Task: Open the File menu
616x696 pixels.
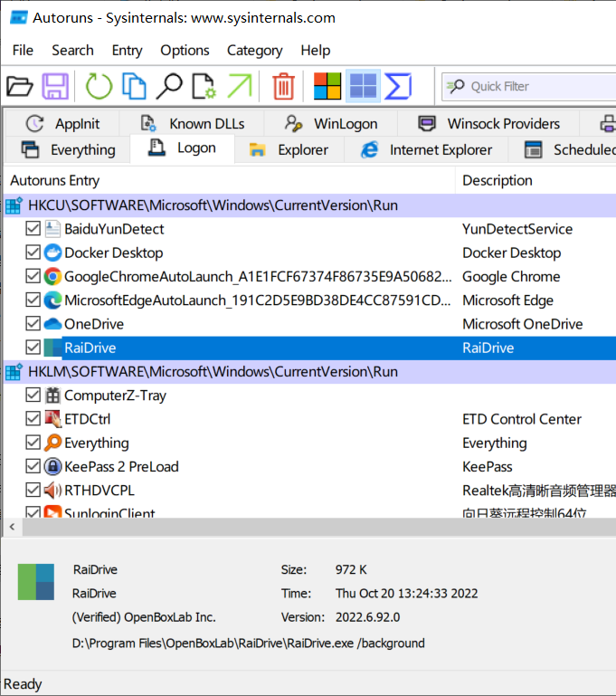Action: tap(23, 50)
